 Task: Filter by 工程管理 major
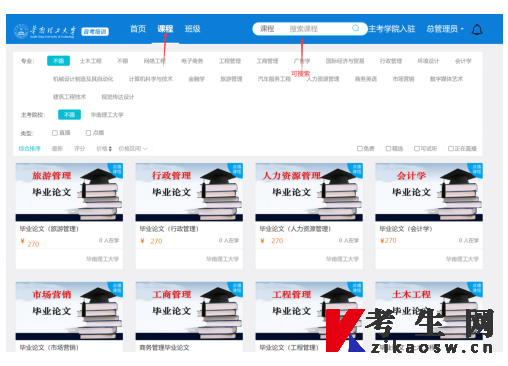pyautogui.click(x=230, y=61)
